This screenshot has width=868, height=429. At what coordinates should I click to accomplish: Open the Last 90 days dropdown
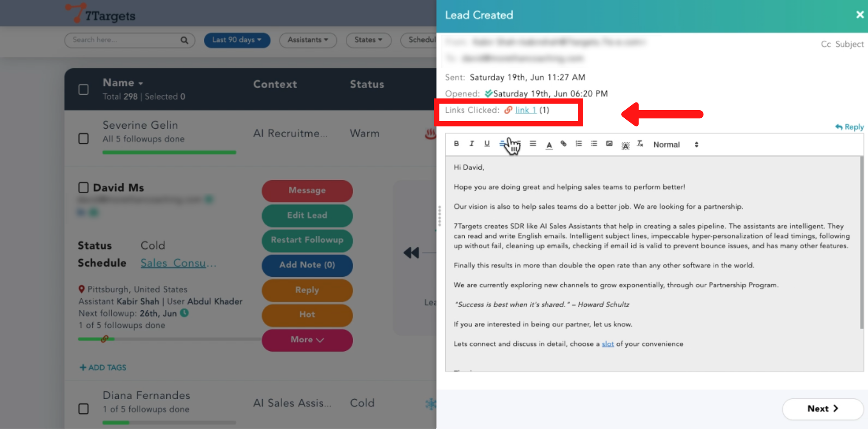coord(237,40)
